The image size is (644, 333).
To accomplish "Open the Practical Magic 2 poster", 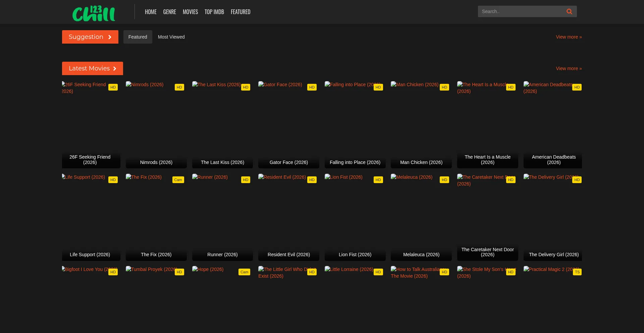I will [553, 299].
